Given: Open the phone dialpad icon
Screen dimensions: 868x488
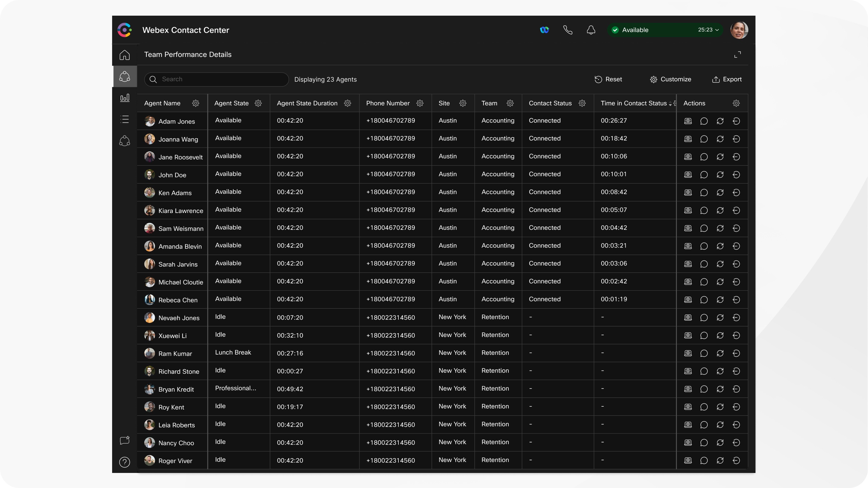Looking at the screenshot, I should (x=568, y=30).
